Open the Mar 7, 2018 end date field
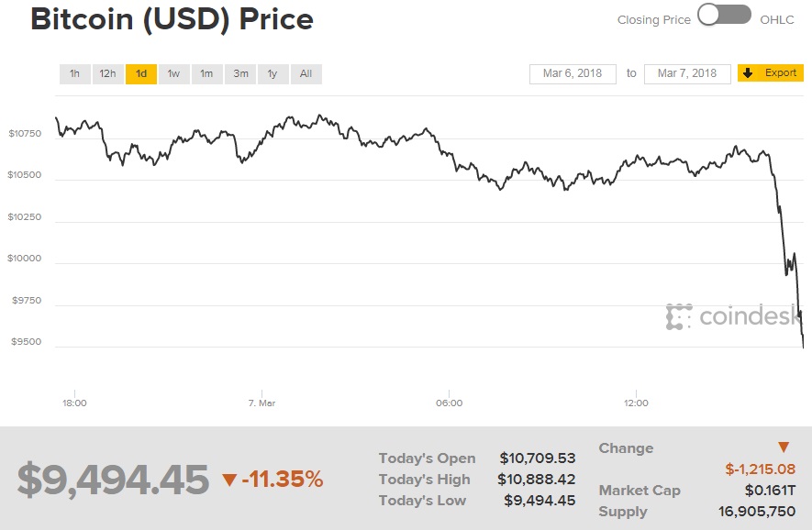 [687, 73]
